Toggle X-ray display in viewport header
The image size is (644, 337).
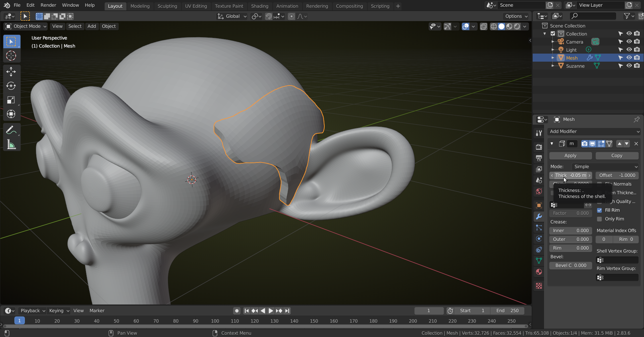(x=483, y=26)
